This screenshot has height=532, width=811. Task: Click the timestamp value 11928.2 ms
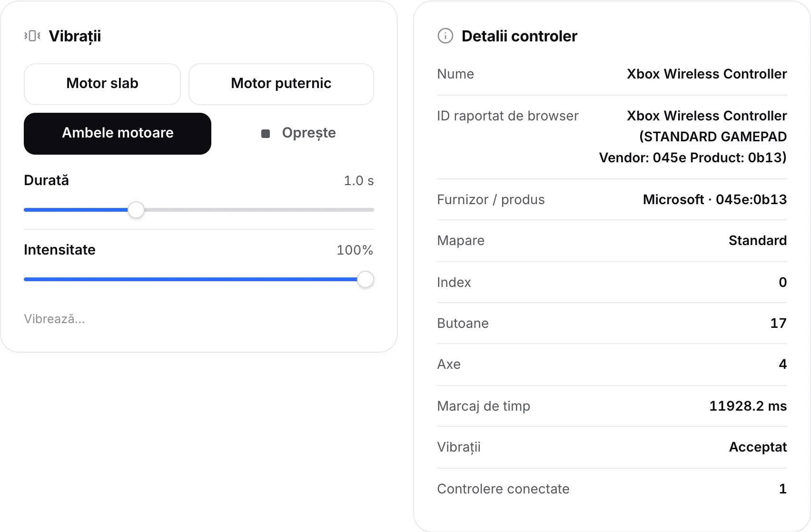[x=748, y=406]
